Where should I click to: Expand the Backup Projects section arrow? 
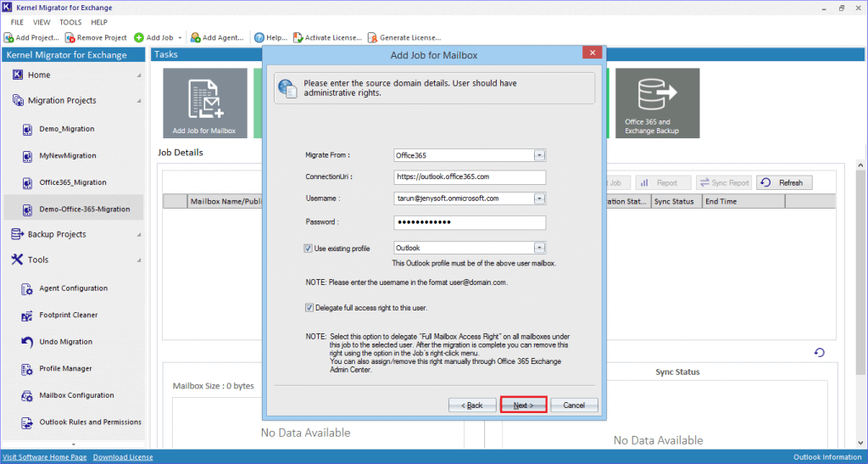(139, 235)
